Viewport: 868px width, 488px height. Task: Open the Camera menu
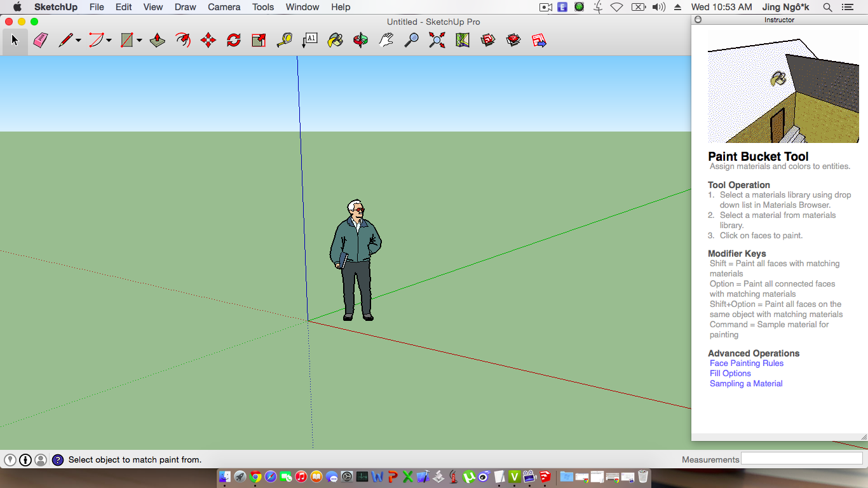coord(224,7)
